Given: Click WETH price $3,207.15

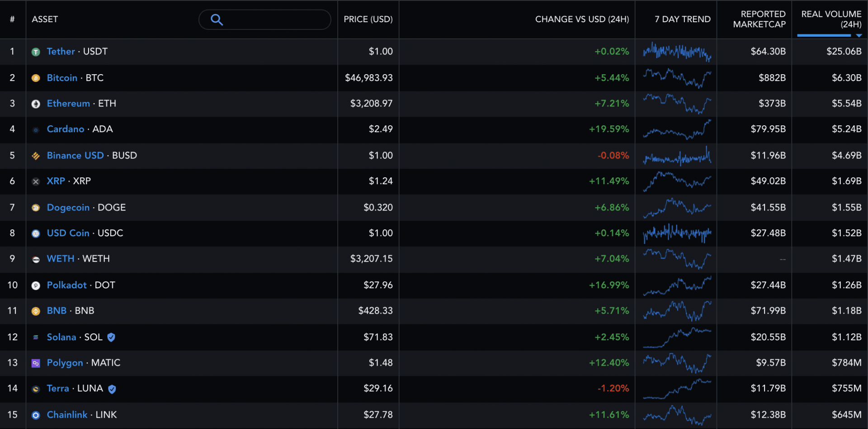Looking at the screenshot, I should tap(372, 259).
